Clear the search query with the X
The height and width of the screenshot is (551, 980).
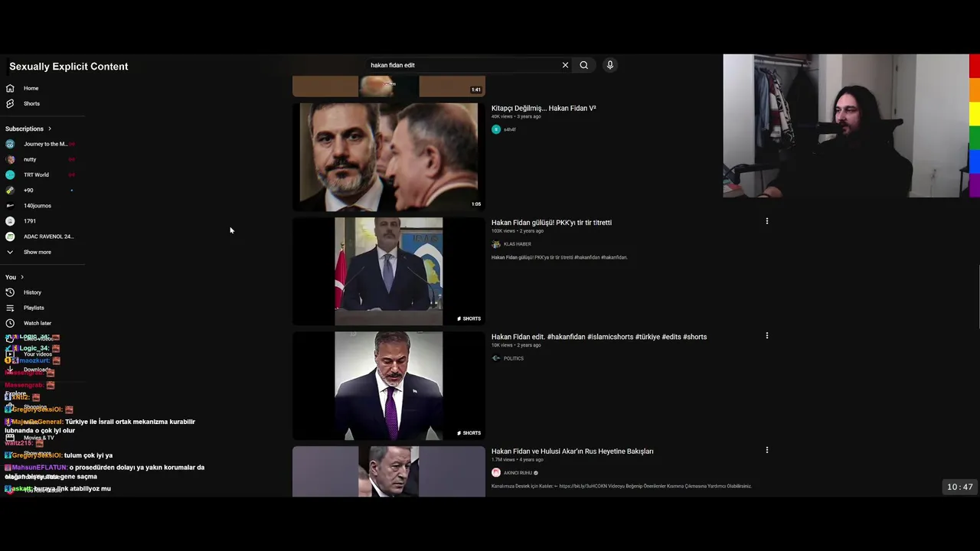(565, 65)
